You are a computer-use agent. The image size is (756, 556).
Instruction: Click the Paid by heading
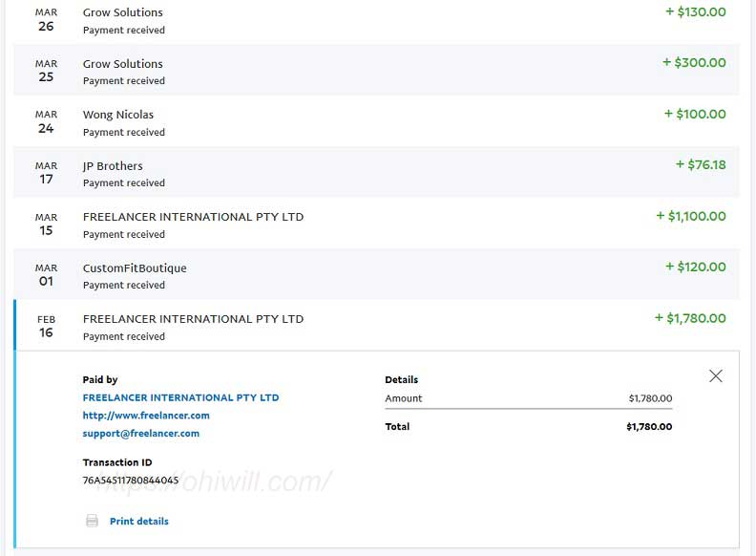point(100,380)
